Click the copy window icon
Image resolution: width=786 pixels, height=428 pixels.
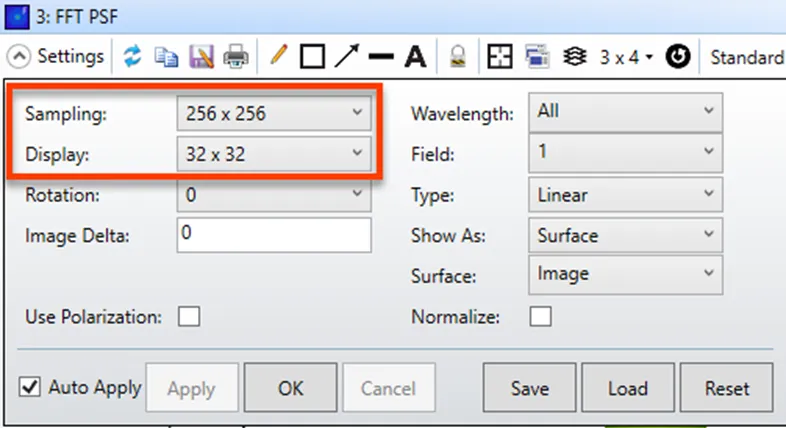click(x=167, y=57)
